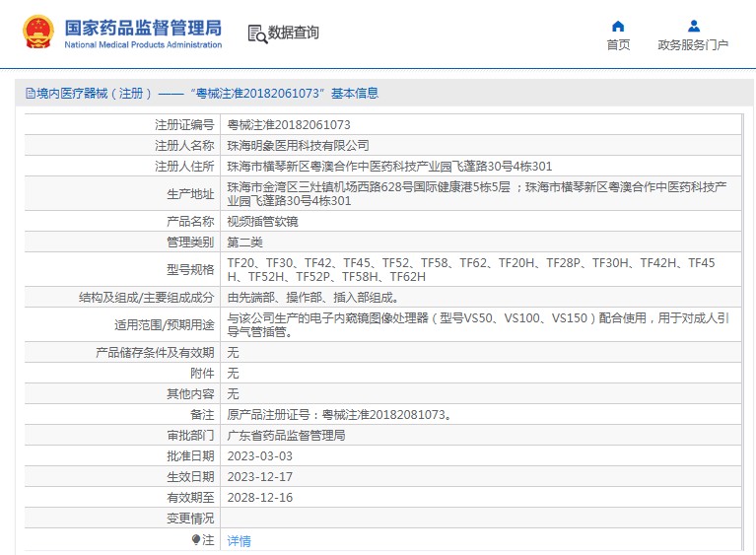Click the 无 value in 其他内容 row
Screen dimensions: 756x555
[233, 394]
